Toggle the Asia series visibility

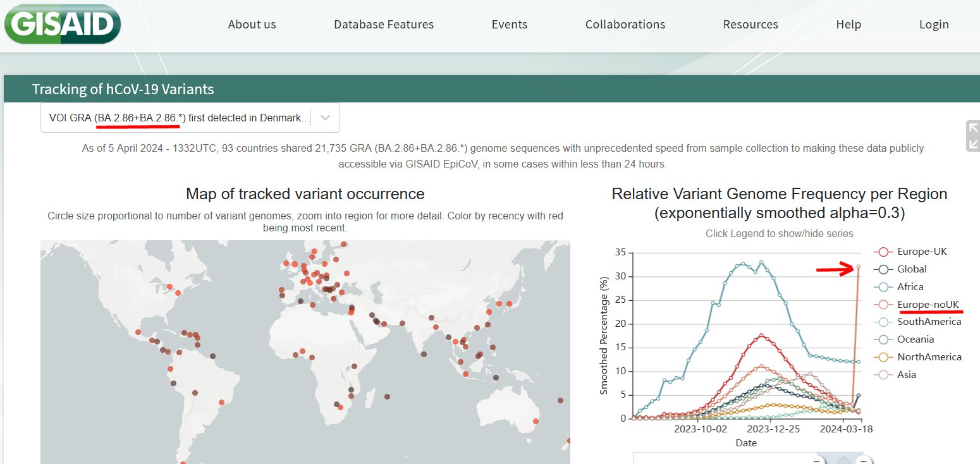907,375
